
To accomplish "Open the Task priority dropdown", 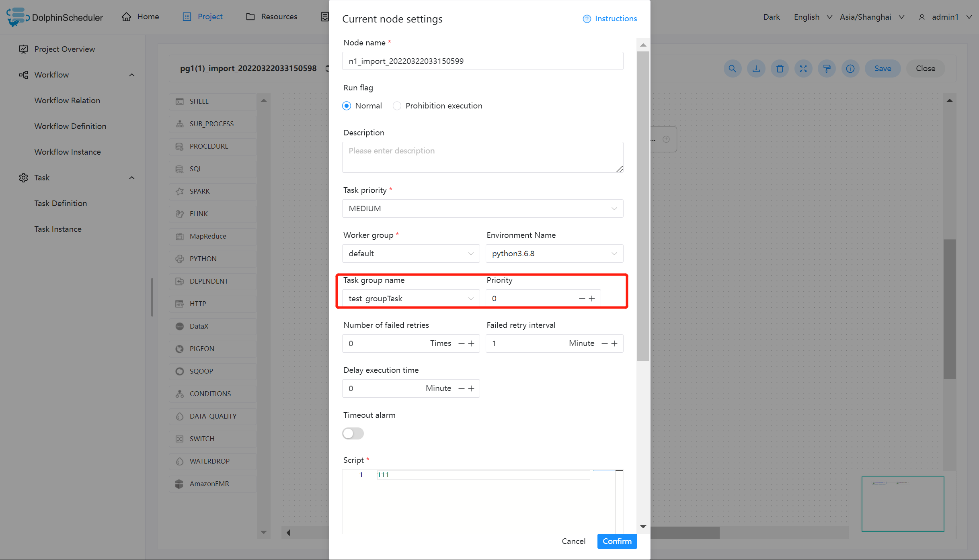I will [482, 208].
